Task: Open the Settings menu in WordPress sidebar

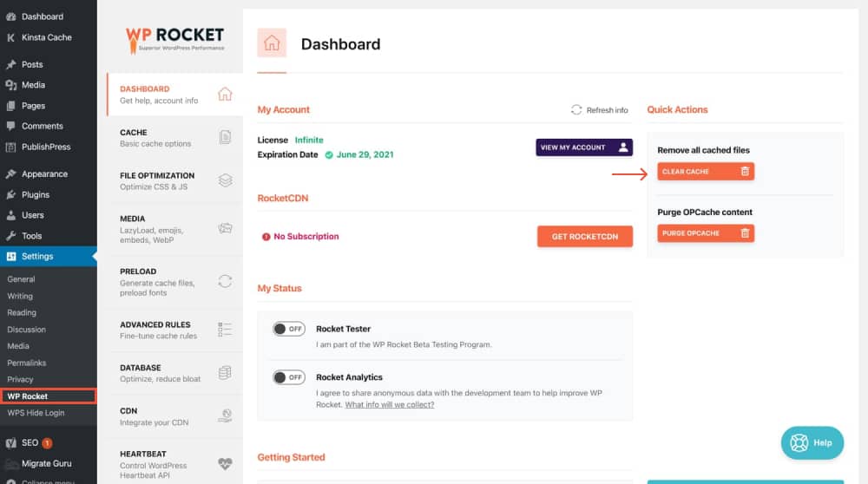Action: point(48,256)
